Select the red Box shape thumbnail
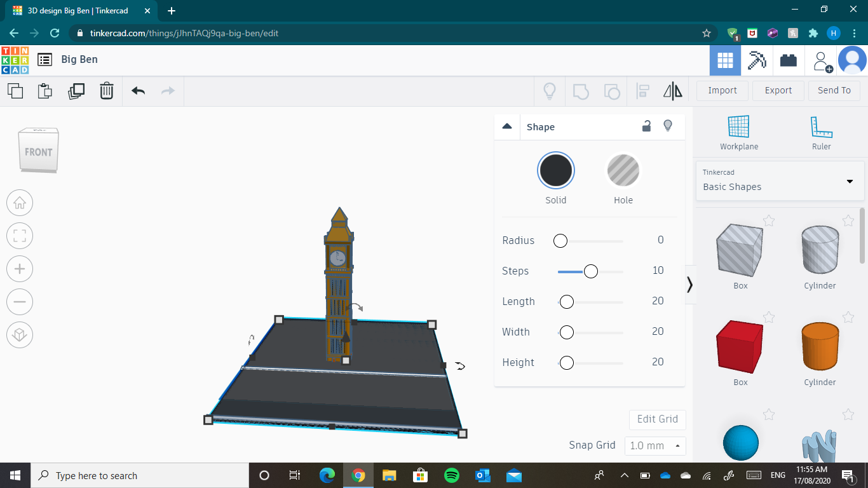 (x=740, y=345)
